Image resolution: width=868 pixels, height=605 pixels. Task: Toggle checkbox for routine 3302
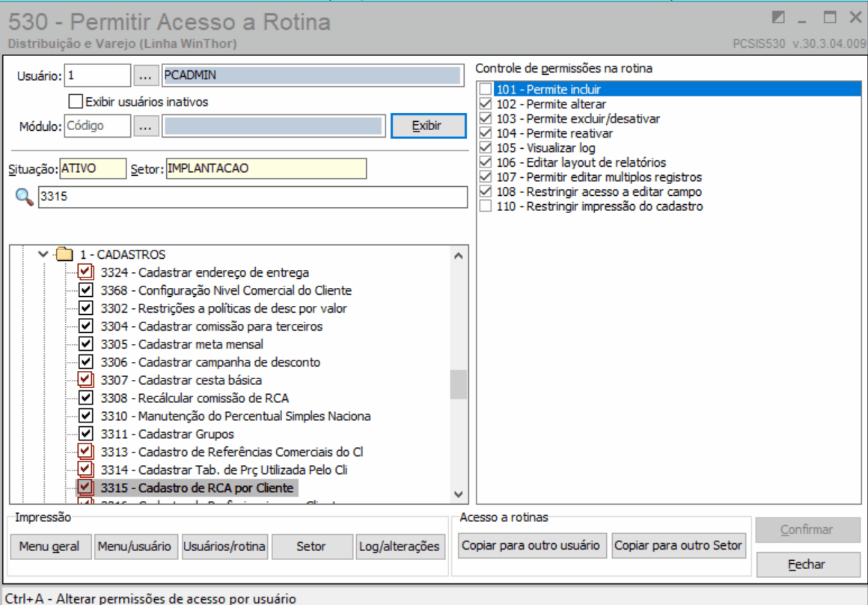[x=85, y=308]
